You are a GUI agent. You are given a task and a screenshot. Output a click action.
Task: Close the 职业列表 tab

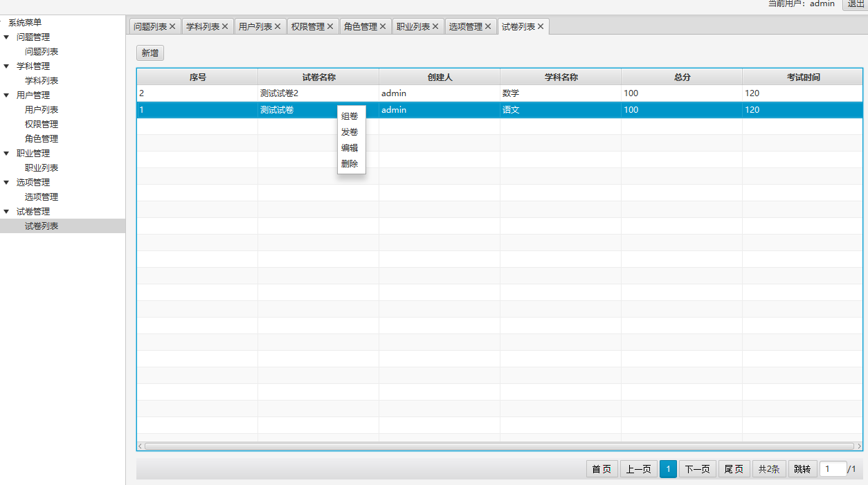[435, 27]
